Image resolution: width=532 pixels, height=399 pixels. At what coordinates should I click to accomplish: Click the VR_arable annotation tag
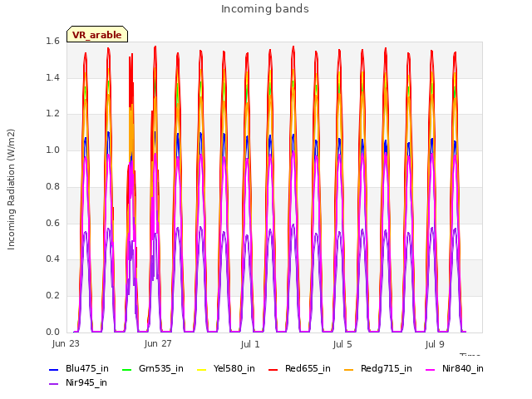click(x=97, y=34)
